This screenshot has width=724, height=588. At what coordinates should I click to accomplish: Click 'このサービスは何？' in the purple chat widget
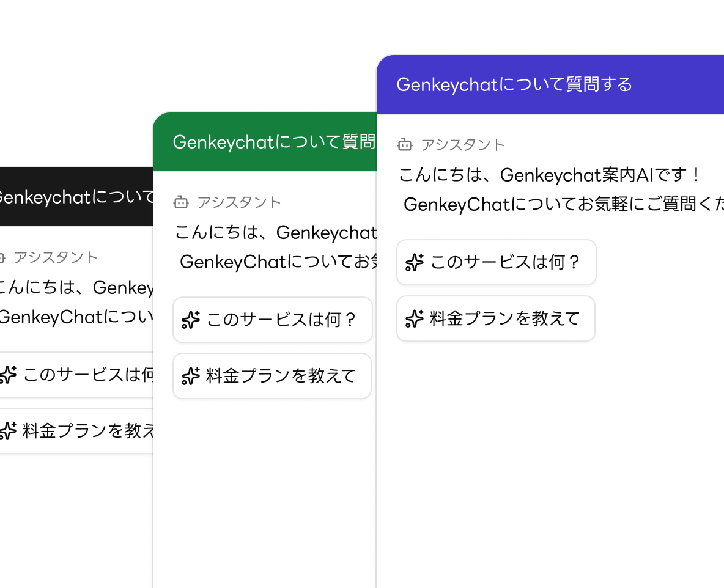(497, 262)
